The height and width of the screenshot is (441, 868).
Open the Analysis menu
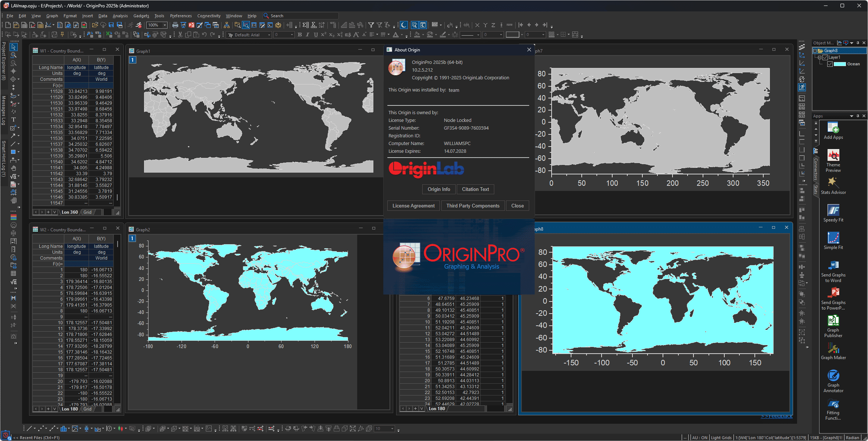(120, 16)
